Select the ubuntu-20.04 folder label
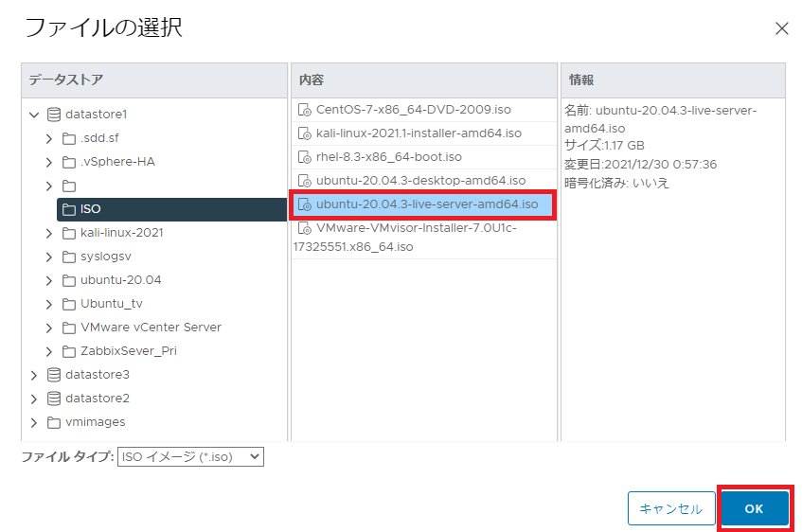The width and height of the screenshot is (802, 532). pyautogui.click(x=120, y=280)
